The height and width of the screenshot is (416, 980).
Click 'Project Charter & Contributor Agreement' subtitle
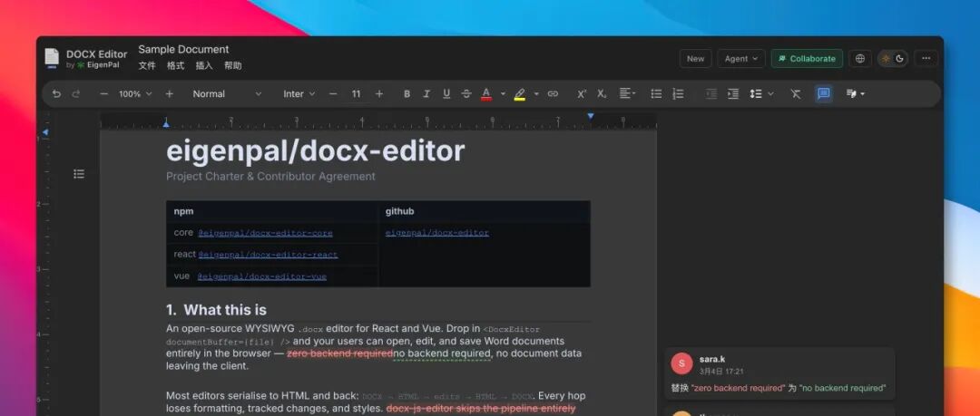[270, 177]
